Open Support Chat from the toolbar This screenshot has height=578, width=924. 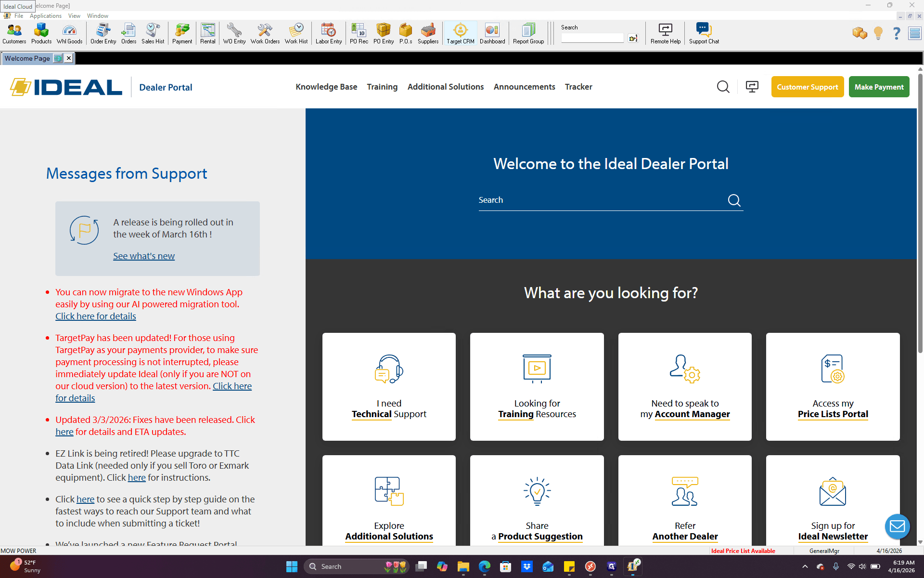[x=704, y=33]
